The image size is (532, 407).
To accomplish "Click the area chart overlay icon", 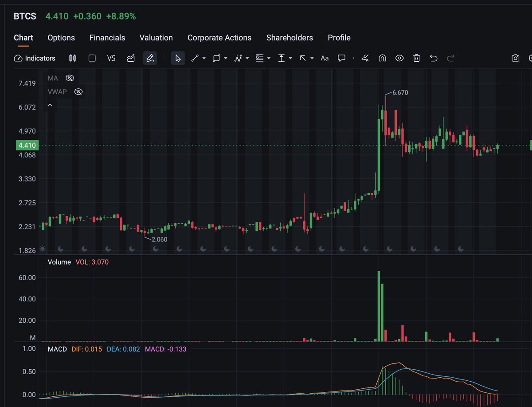I will click(131, 58).
